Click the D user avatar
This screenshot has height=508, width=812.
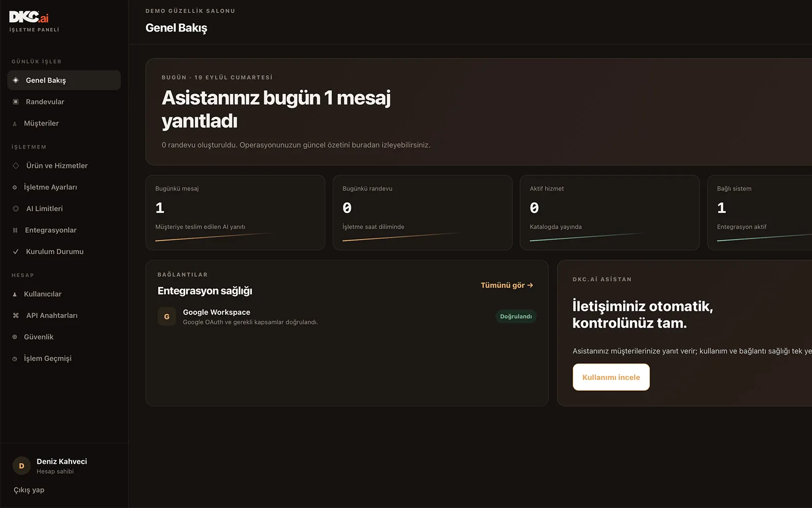pyautogui.click(x=21, y=466)
